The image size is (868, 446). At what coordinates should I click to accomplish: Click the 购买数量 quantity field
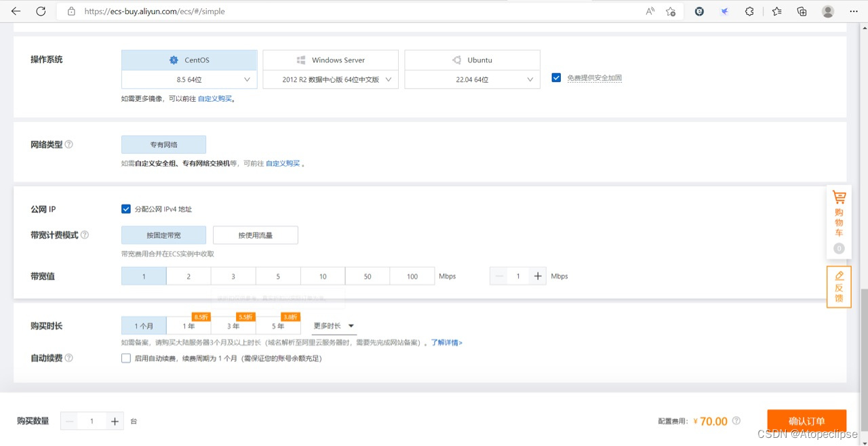coord(92,421)
